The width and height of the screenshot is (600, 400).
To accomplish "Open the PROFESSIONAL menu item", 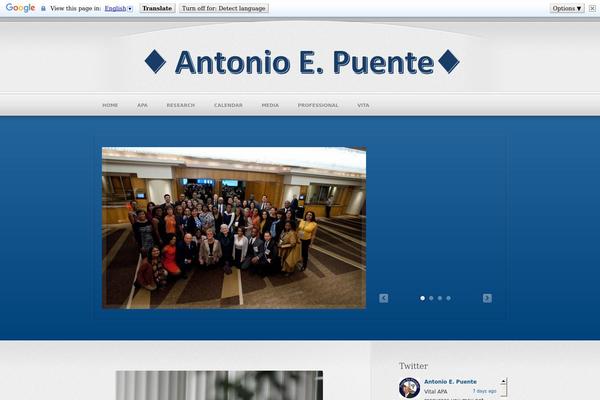I will point(318,105).
